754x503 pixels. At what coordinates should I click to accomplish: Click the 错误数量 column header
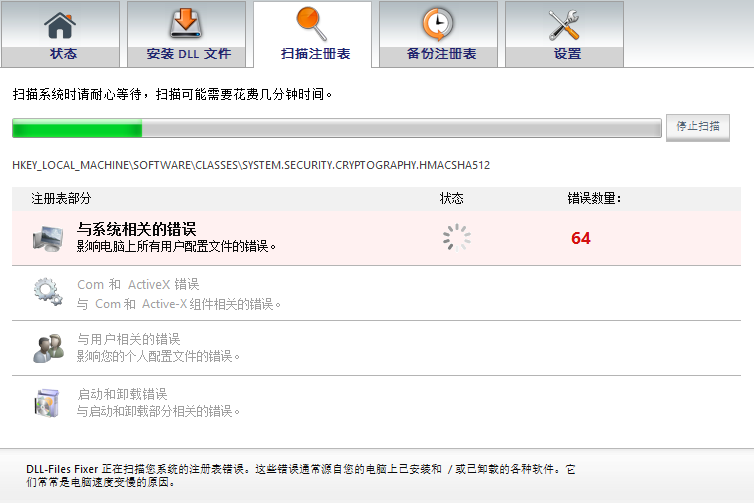[594, 198]
